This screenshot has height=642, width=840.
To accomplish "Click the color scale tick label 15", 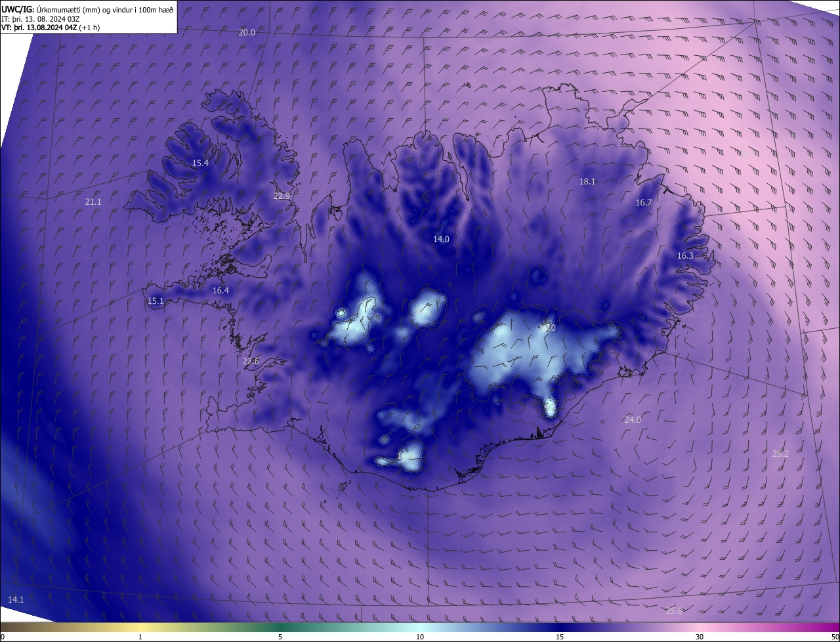I will pos(560,637).
